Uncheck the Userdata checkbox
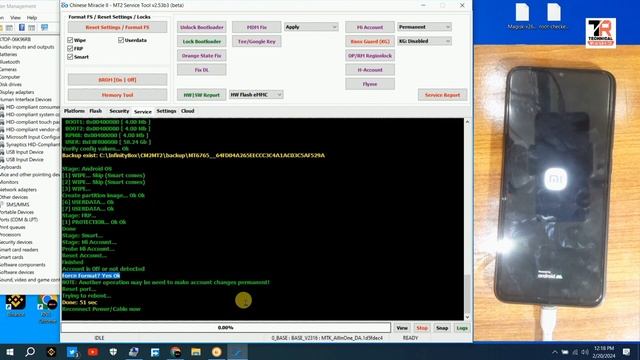Image resolution: width=640 pixels, height=360 pixels. coord(121,40)
